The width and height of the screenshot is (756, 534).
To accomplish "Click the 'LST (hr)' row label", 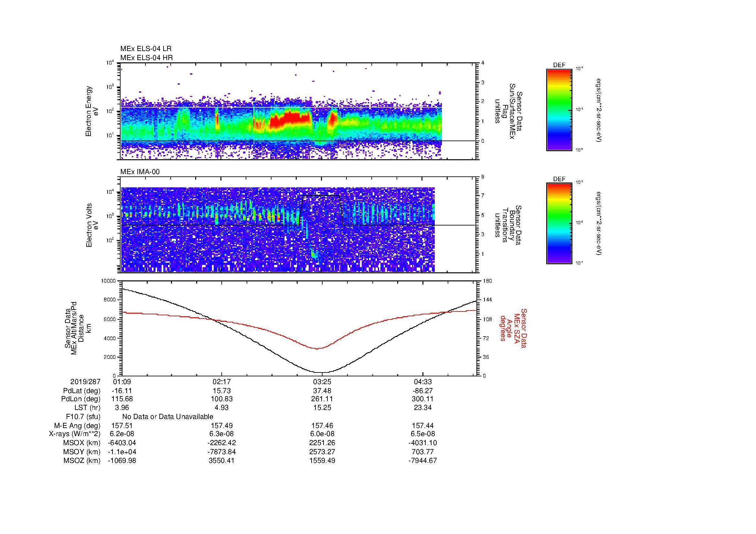I will [x=87, y=408].
